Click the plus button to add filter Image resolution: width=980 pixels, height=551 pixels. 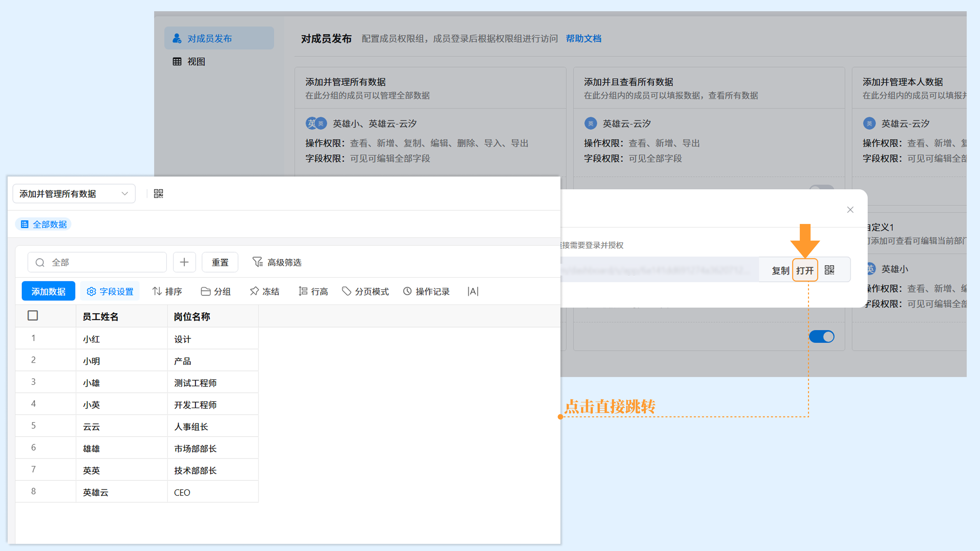(184, 262)
